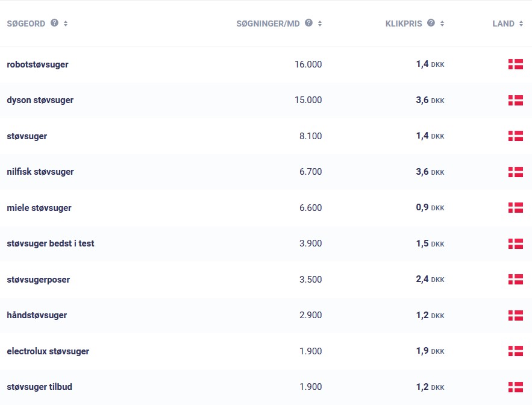Click the help icon next to KLIKPRIS
Viewport: 532px width, 417px height.
point(431,23)
